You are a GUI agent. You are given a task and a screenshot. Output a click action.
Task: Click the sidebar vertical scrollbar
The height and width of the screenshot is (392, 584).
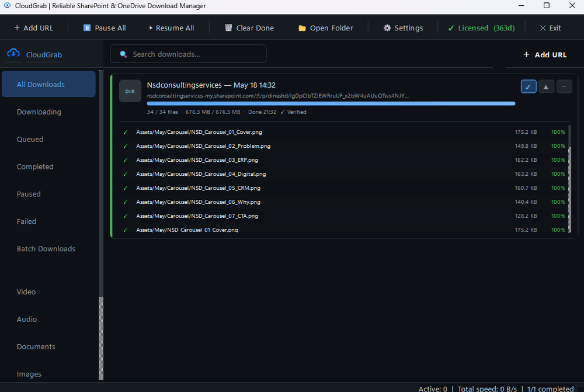point(101,226)
